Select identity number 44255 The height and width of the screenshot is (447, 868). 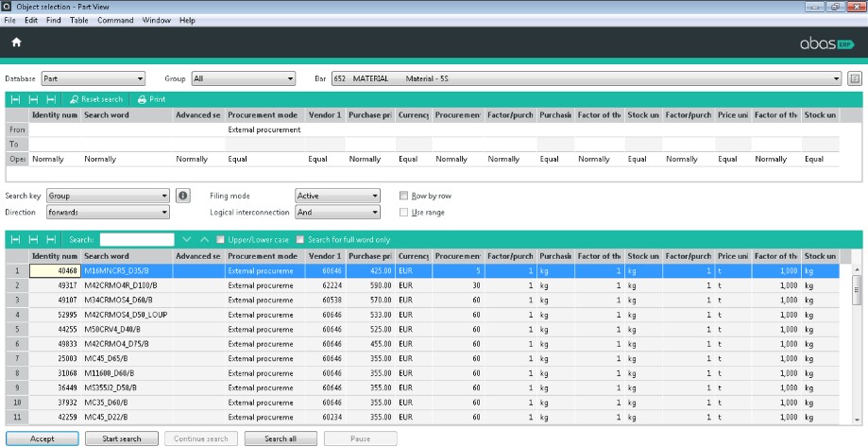pos(55,329)
